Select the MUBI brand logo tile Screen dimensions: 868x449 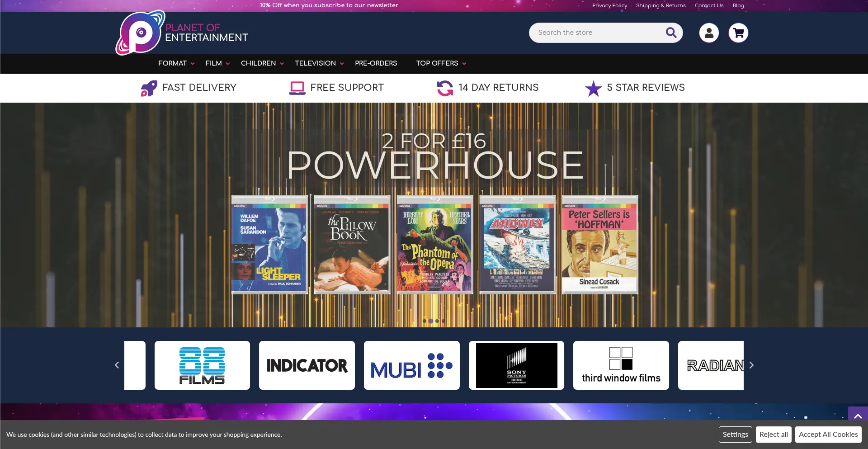[411, 365]
